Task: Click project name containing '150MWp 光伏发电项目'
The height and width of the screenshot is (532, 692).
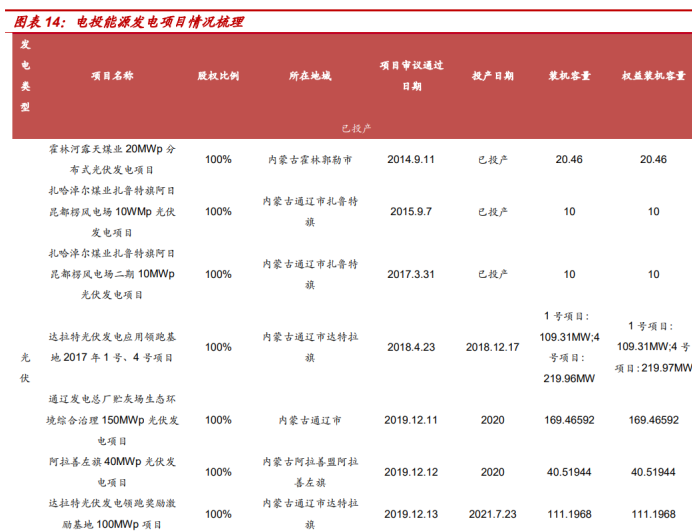Action: point(112,420)
